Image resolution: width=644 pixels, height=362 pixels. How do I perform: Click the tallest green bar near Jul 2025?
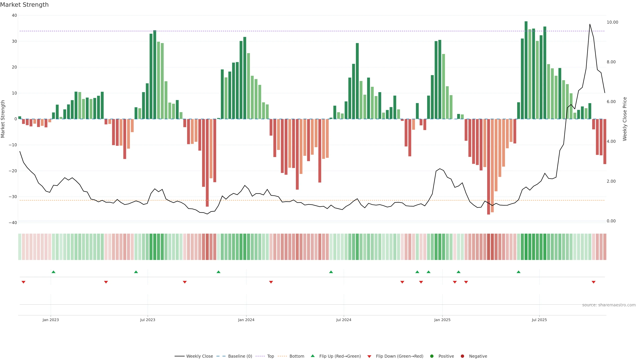click(526, 70)
